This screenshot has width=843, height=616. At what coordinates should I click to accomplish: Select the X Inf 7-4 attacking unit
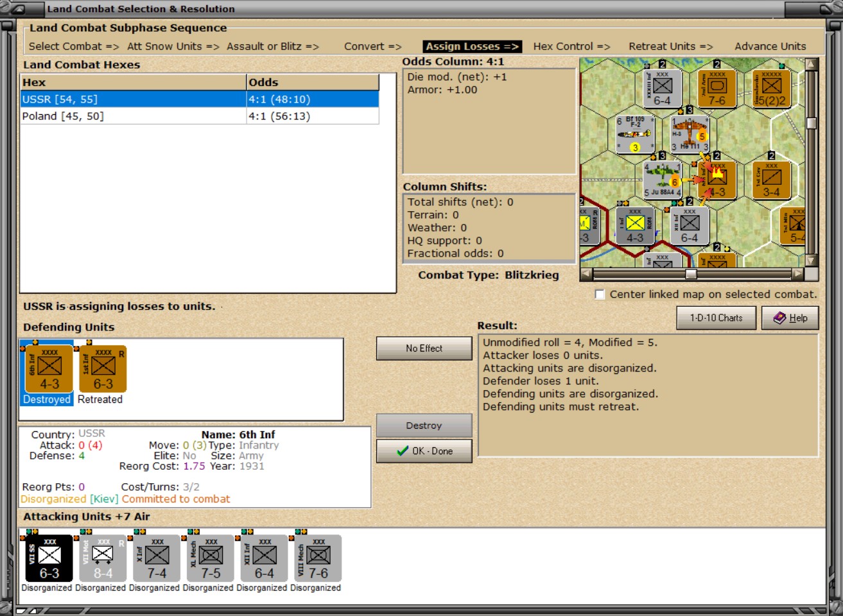[157, 558]
